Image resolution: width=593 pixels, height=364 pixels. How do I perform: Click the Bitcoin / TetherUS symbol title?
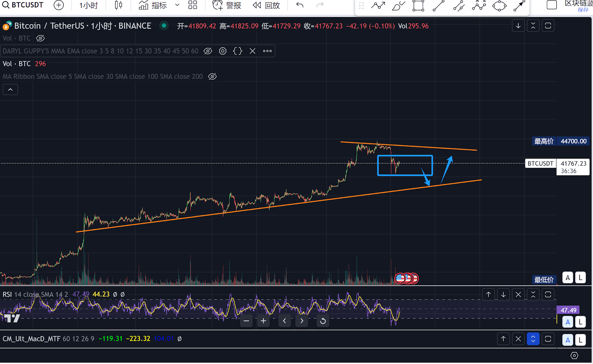tap(83, 26)
